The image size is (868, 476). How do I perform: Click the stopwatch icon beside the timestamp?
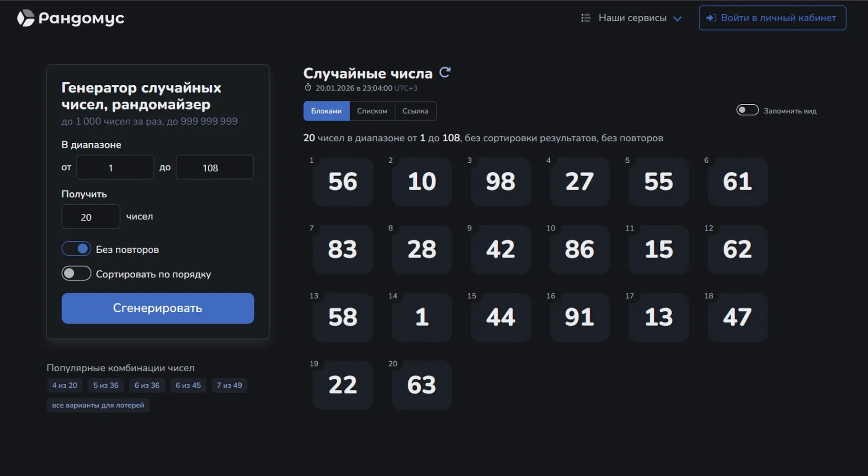pos(308,88)
